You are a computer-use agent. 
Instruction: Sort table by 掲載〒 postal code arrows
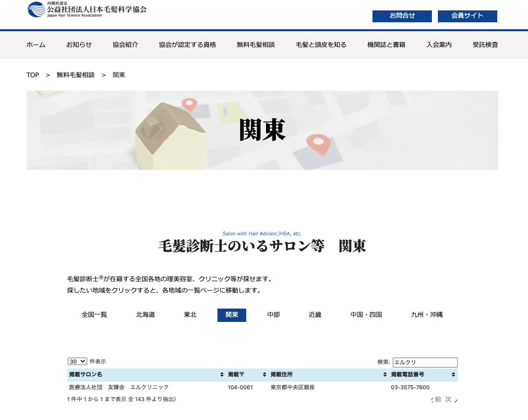[x=264, y=374]
